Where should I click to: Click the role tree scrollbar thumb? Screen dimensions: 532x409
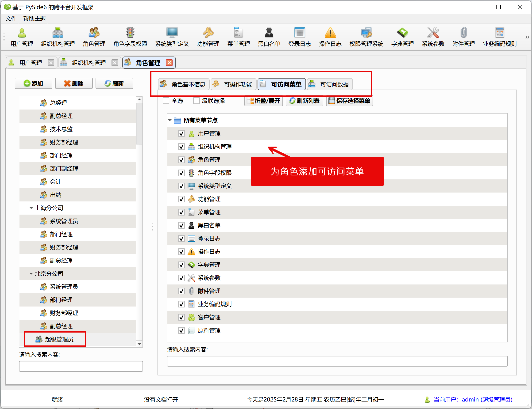coord(139,123)
